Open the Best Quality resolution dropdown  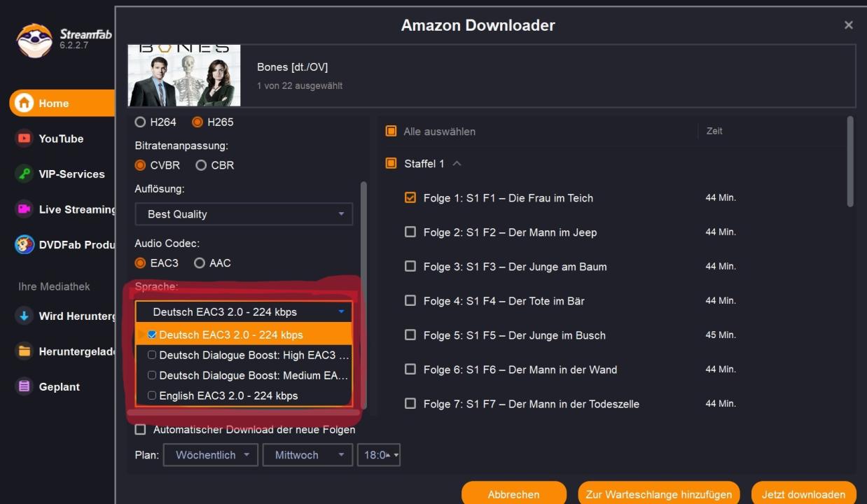[x=244, y=214]
